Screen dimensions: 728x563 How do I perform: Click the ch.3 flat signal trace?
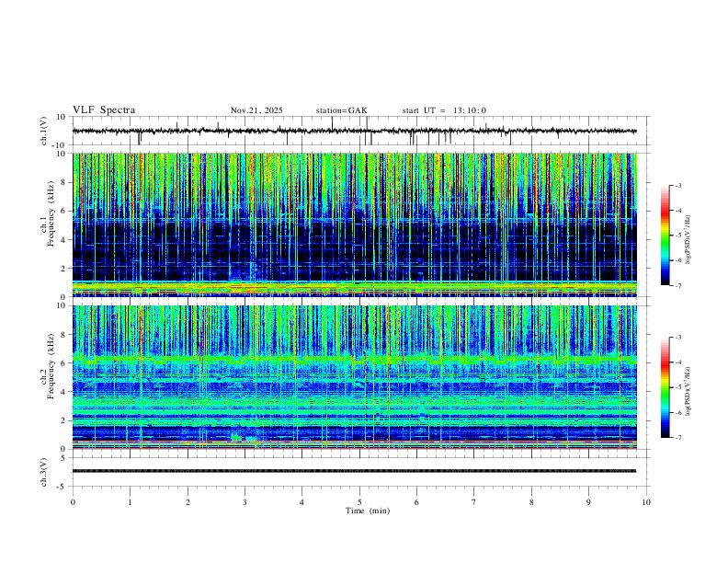click(x=354, y=471)
